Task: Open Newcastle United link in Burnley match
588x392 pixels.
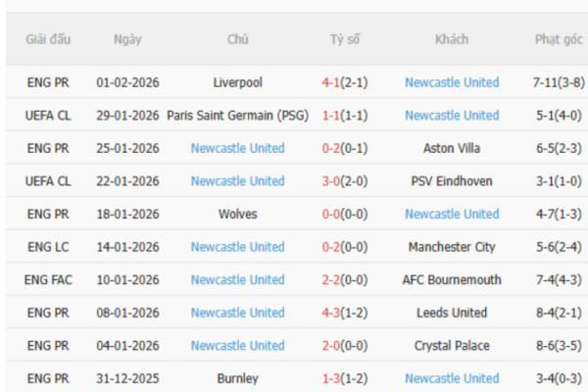Action: click(x=451, y=378)
